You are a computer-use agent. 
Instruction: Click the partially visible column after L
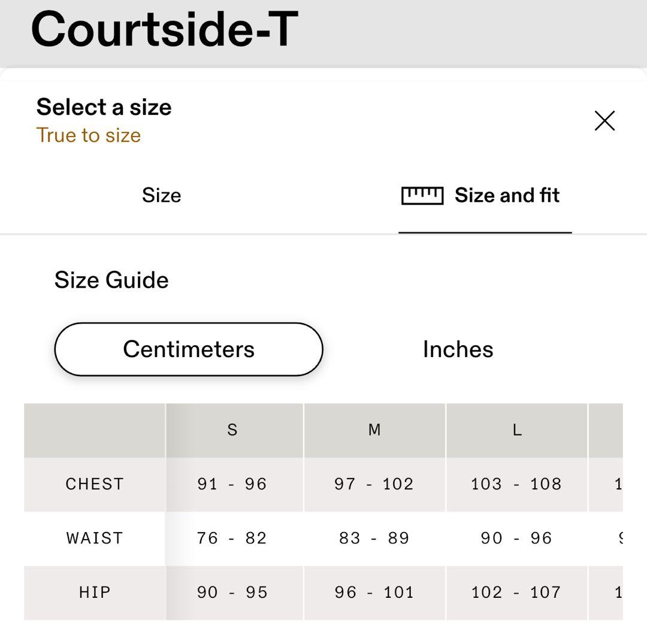point(606,430)
